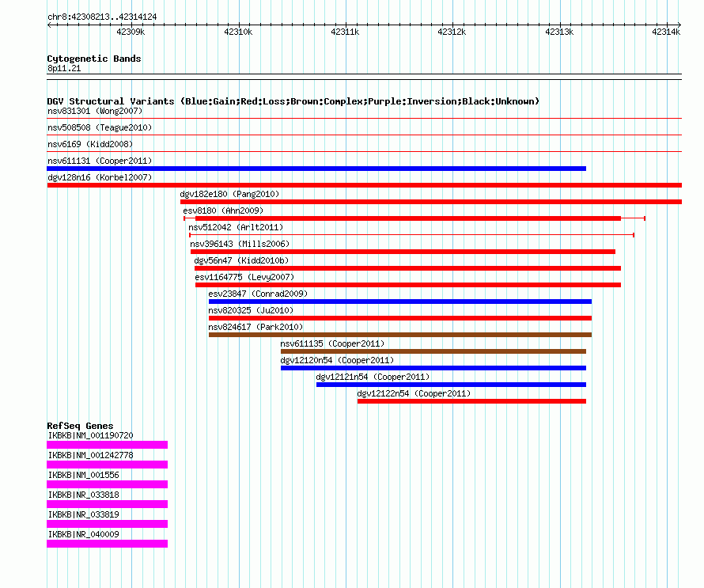
Task: Open the IKBKB|NM_001556 gene bar
Action: (108, 484)
